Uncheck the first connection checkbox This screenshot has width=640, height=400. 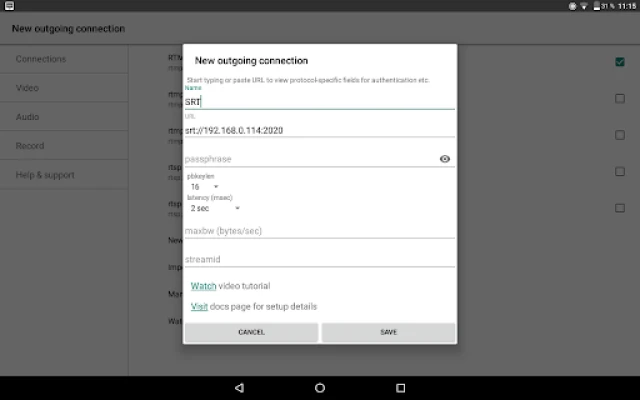click(x=620, y=62)
